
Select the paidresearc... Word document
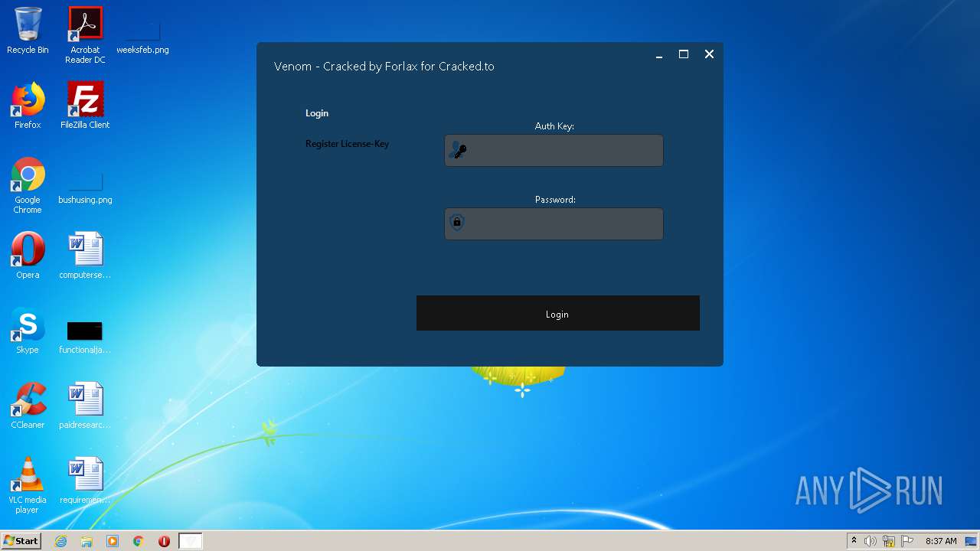pos(85,406)
